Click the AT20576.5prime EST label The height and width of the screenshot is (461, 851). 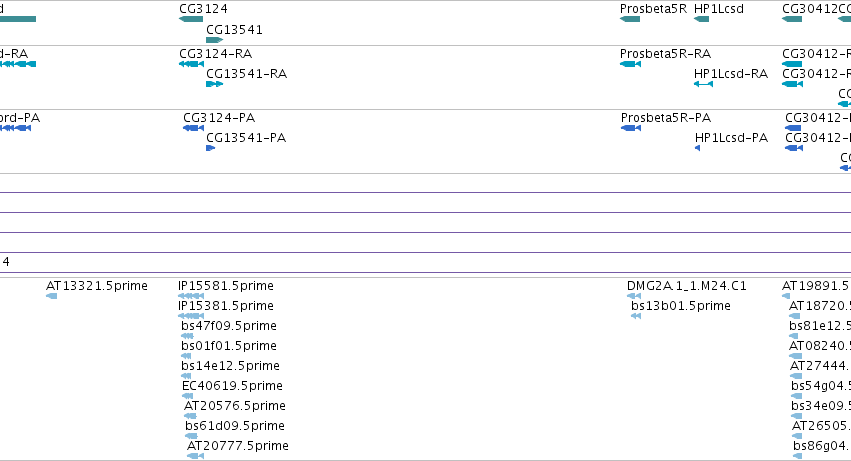point(235,406)
